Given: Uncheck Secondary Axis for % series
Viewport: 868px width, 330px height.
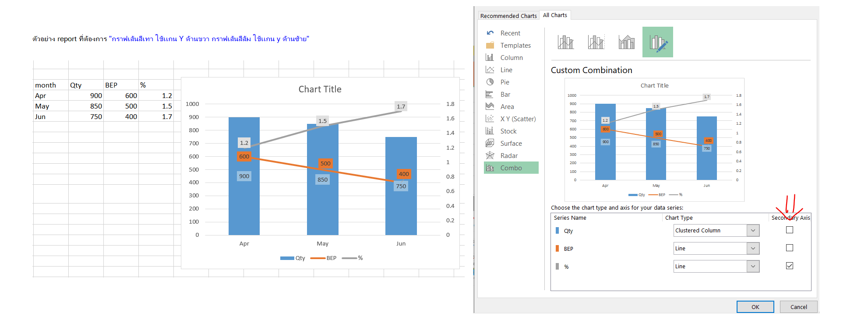Looking at the screenshot, I should 790,266.
